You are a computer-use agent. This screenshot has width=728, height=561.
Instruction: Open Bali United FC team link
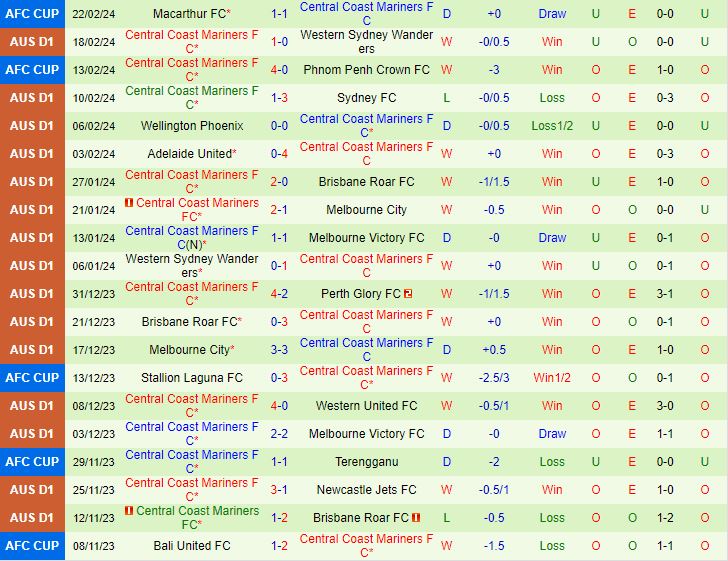point(192,546)
